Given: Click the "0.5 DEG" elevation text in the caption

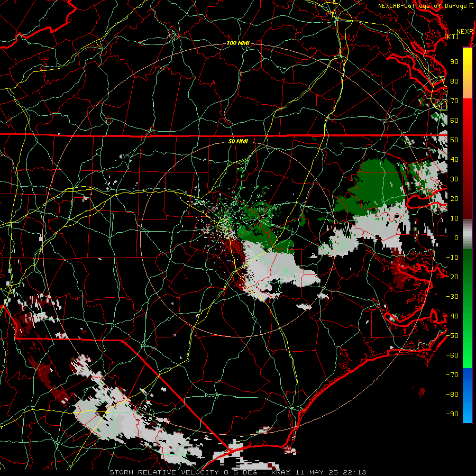Looking at the screenshot, I should [x=240, y=472].
